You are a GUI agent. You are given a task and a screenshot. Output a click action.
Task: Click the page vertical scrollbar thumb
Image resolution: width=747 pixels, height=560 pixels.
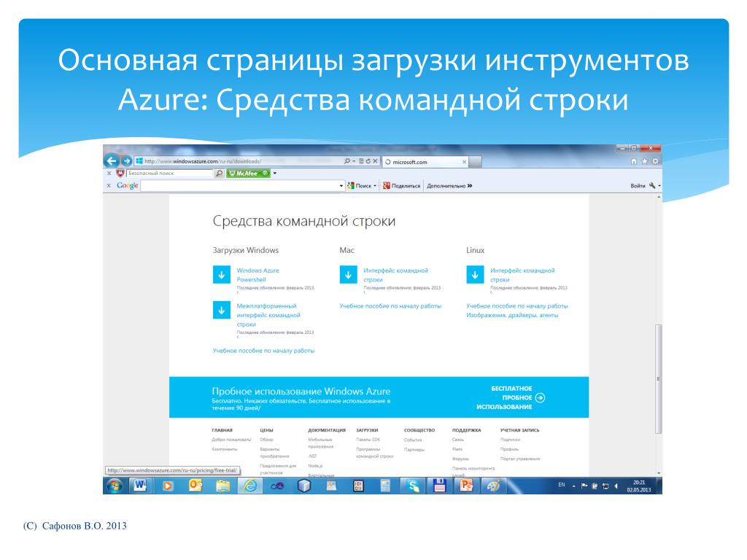tap(659, 378)
